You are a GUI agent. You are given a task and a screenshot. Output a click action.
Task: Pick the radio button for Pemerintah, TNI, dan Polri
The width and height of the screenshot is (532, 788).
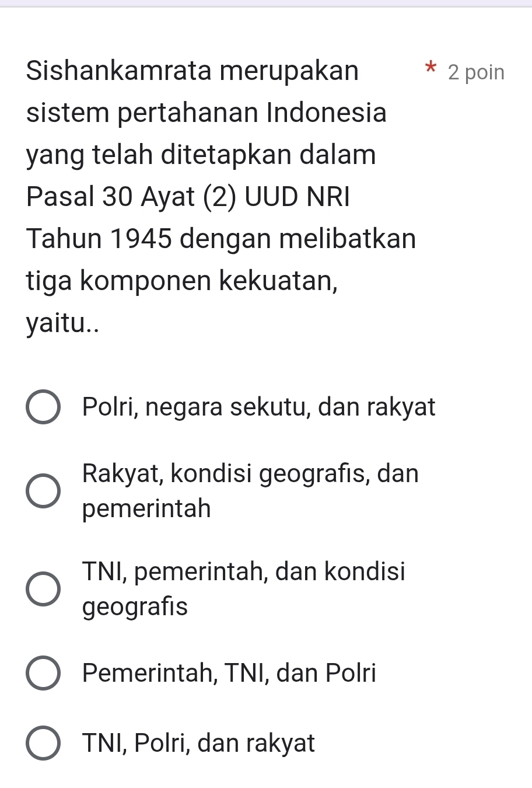43,674
